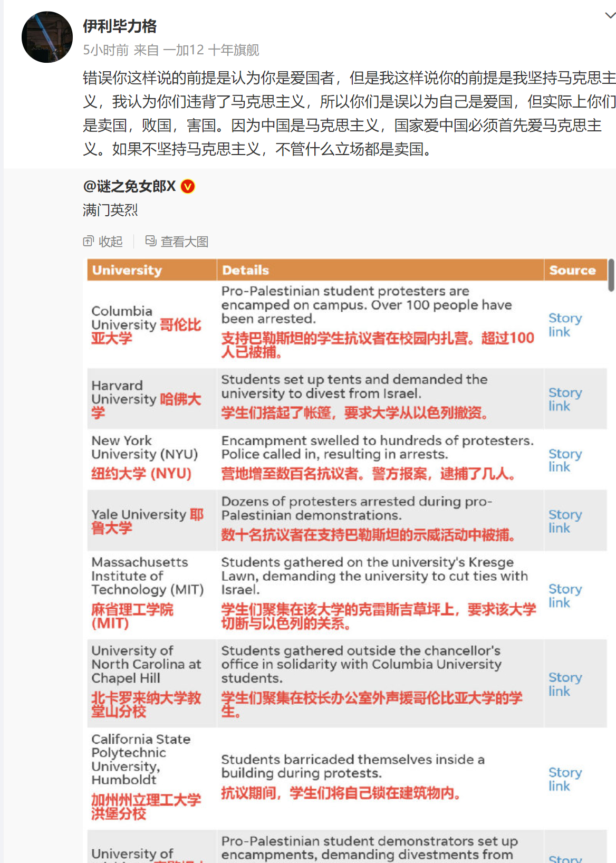Viewport: 616px width, 863px height.
Task: Open Story link in Yale University row
Action: [565, 521]
